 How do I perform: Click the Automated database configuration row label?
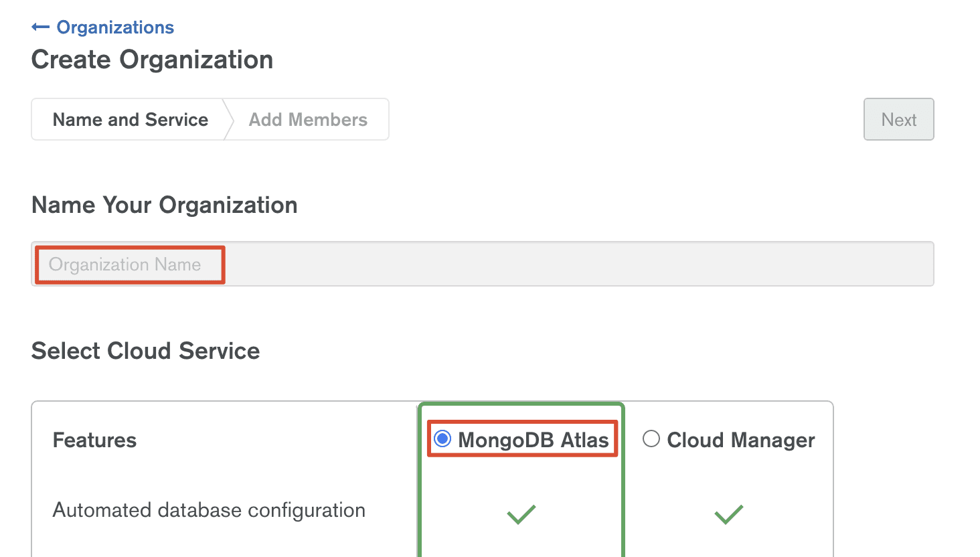click(209, 510)
